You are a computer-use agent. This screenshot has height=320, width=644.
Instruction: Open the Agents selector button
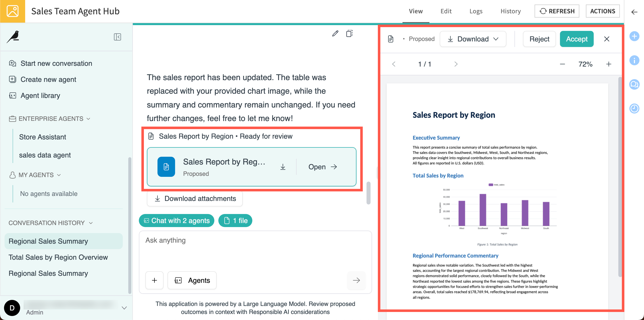tap(192, 280)
